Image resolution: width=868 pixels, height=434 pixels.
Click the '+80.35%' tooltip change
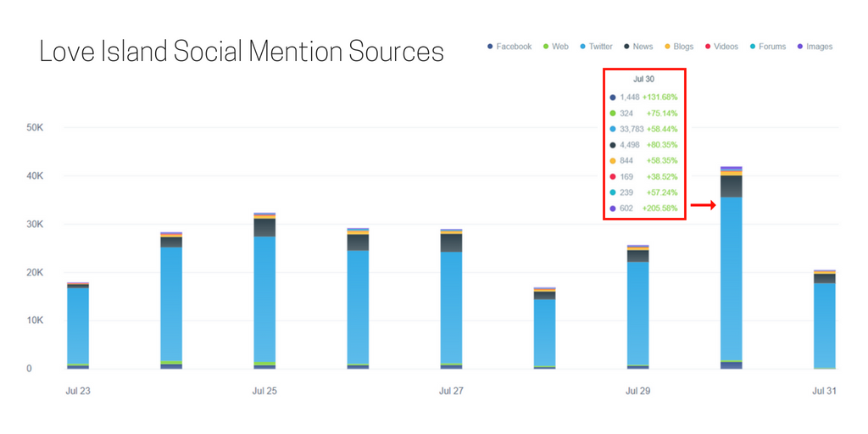pyautogui.click(x=662, y=145)
